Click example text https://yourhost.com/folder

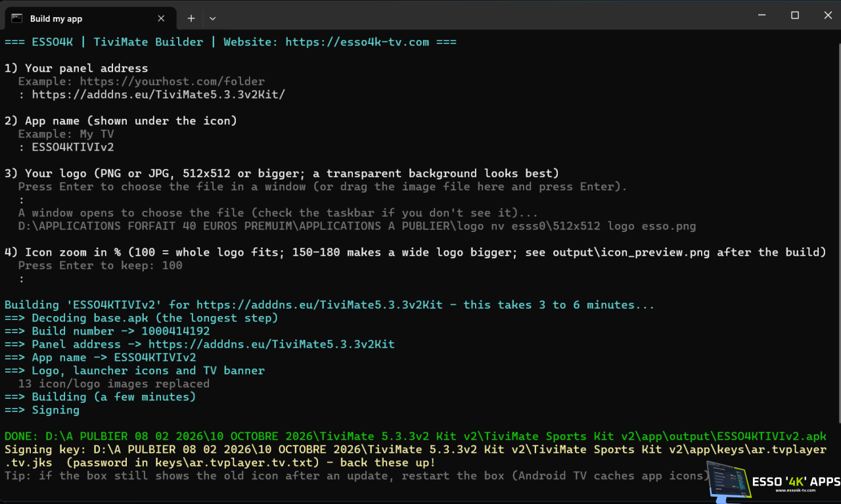[x=172, y=81]
